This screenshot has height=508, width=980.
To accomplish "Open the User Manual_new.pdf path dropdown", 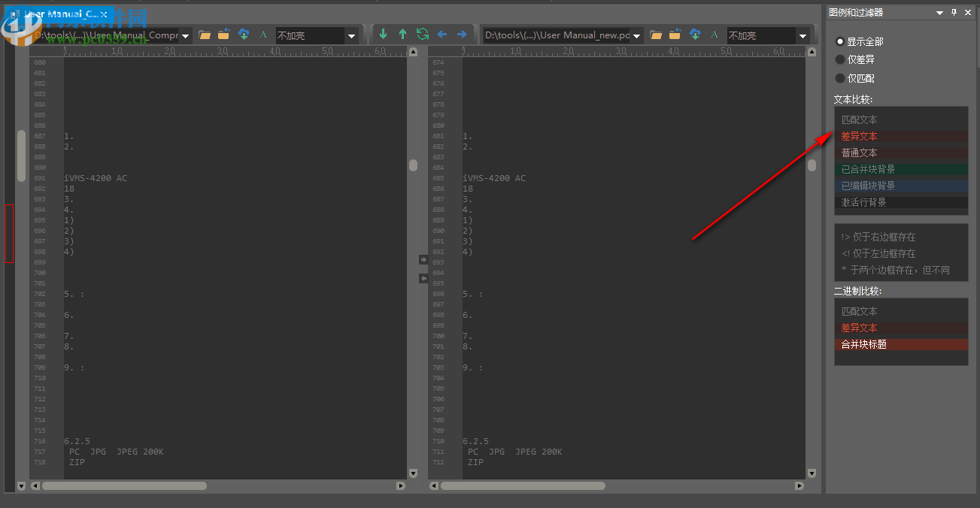I will point(636,34).
